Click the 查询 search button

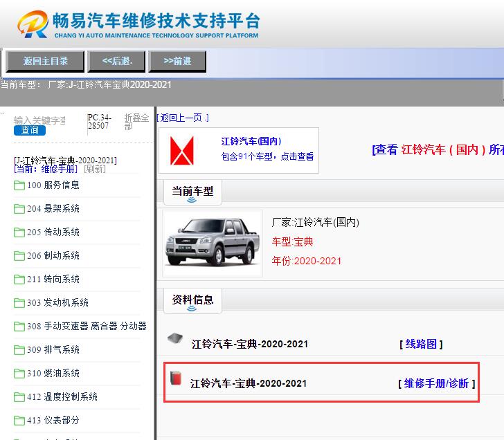tap(30, 130)
